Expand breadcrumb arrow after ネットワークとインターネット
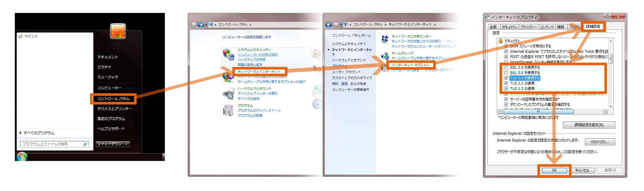The image size is (644, 191). pyautogui.click(x=435, y=25)
